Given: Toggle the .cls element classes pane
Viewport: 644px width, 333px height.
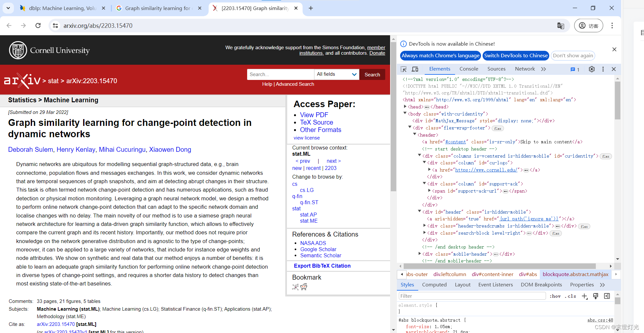Looking at the screenshot, I should [571, 296].
